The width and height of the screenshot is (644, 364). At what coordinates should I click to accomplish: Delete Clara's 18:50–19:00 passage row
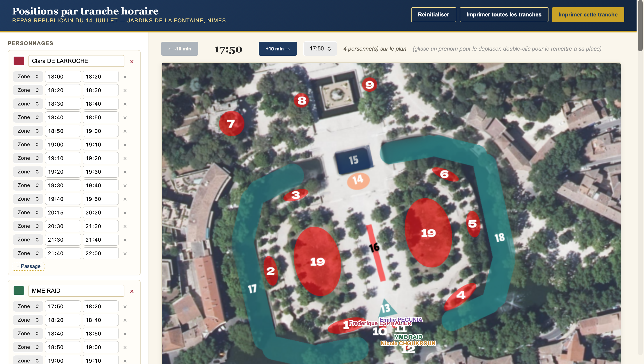[125, 131]
